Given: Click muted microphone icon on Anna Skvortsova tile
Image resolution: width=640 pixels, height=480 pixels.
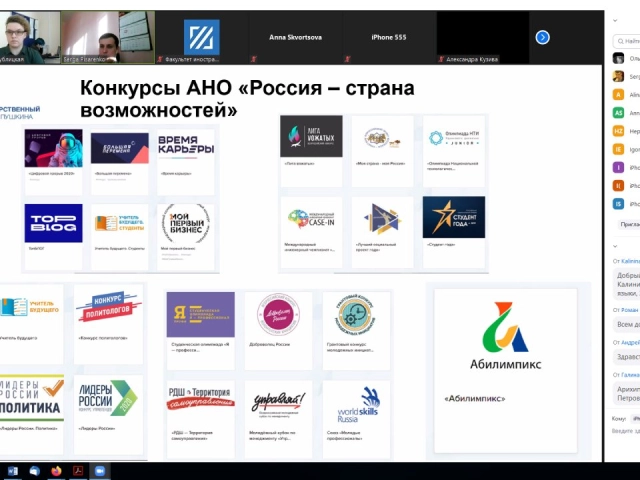Looking at the screenshot, I should [254, 59].
